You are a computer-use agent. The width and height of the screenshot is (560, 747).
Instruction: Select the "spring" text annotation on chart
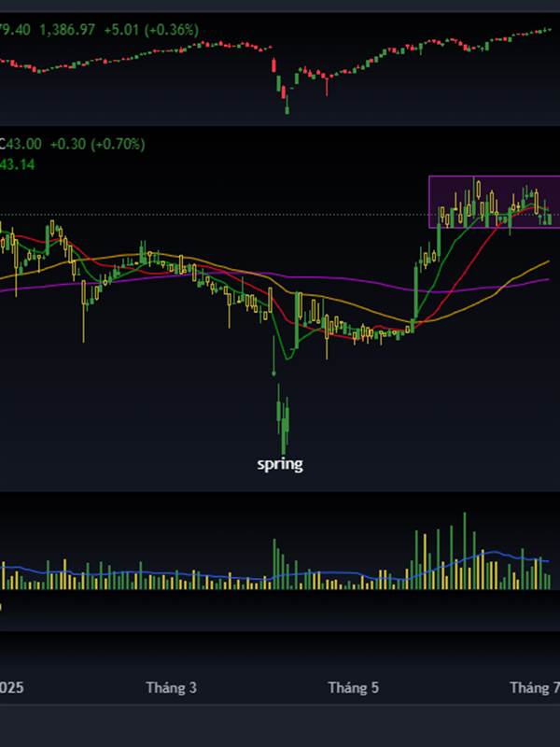coord(280,464)
